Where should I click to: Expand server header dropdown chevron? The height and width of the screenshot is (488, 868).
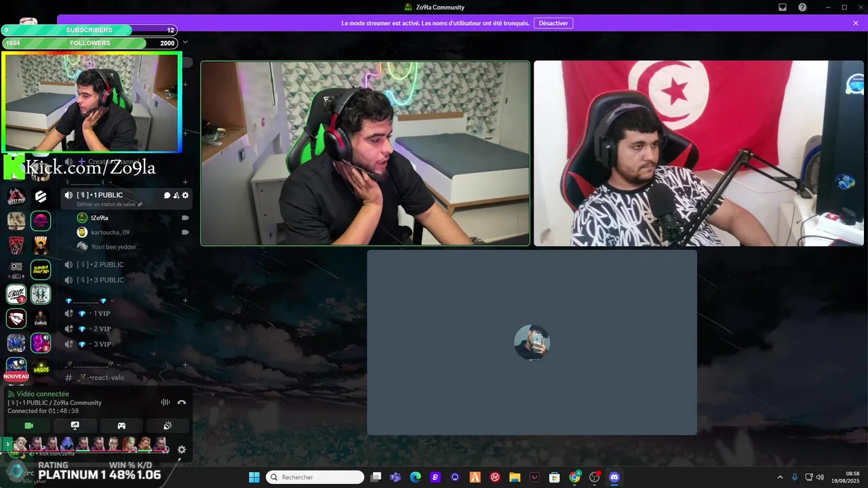[x=185, y=42]
